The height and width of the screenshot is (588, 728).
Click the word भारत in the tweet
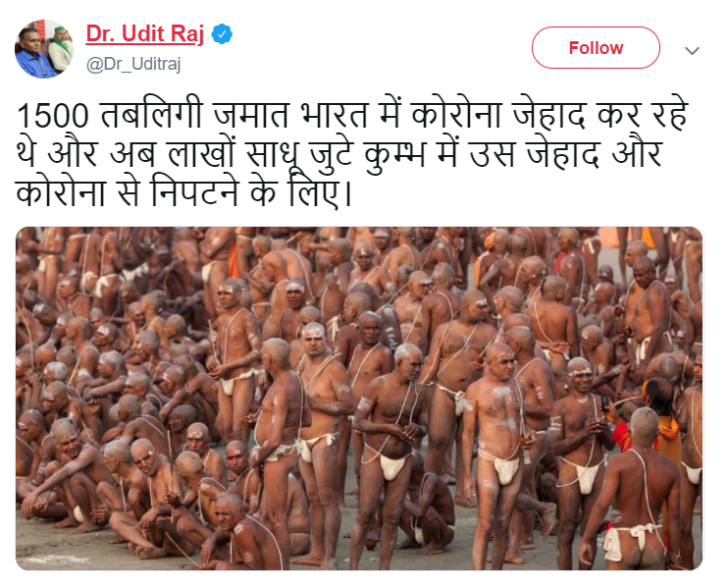point(335,115)
